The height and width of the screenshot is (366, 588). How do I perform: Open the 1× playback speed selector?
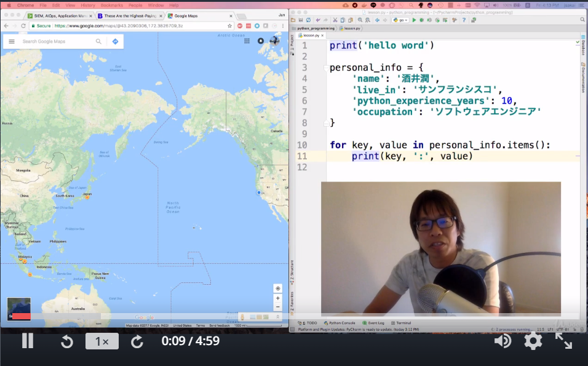tap(101, 341)
